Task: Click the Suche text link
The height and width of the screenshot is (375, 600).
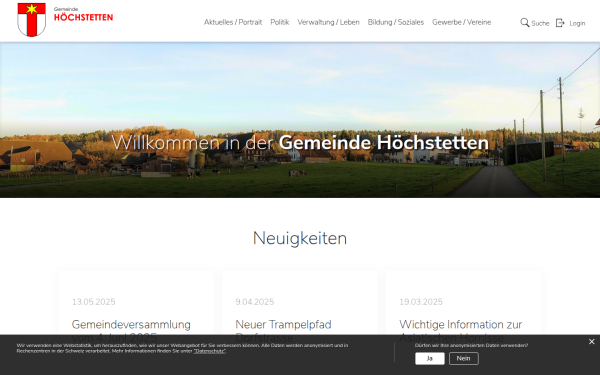Action: (540, 23)
